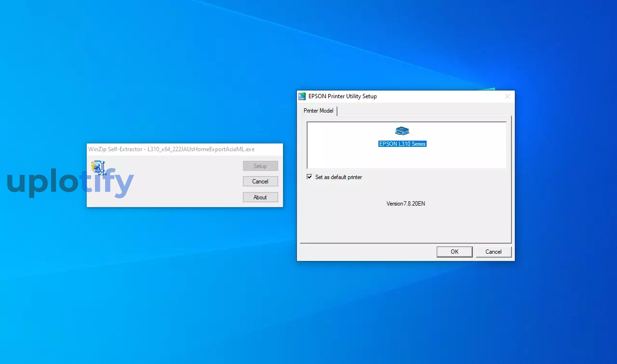617x364 pixels.
Task: Click the WinZip Self-Extractor title bar text
Action: tap(171, 149)
